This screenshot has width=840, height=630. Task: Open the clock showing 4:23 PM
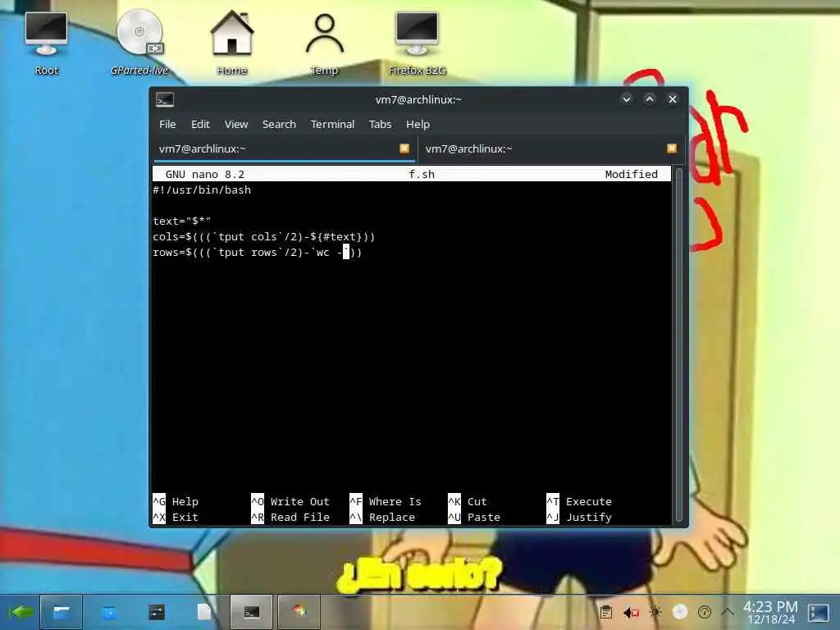(x=770, y=612)
